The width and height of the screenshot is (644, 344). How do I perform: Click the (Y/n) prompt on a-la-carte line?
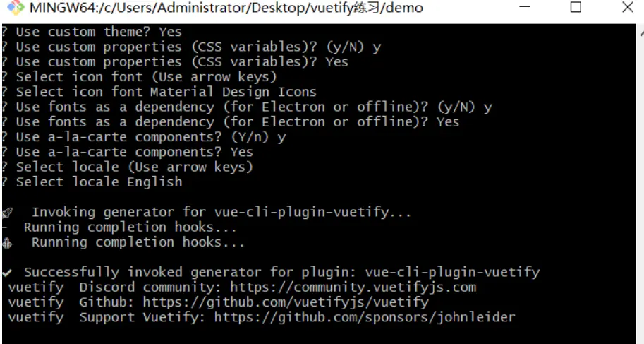pos(250,137)
